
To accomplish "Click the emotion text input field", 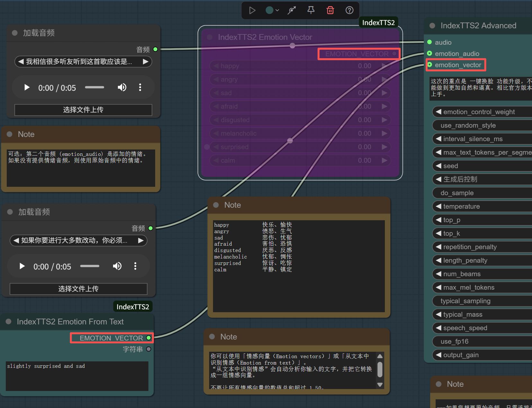I will pyautogui.click(x=77, y=376).
